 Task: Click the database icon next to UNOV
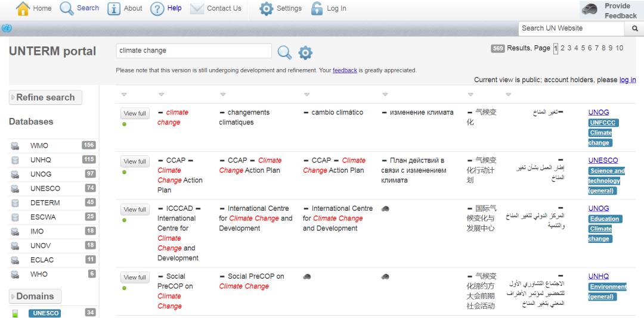(x=15, y=246)
